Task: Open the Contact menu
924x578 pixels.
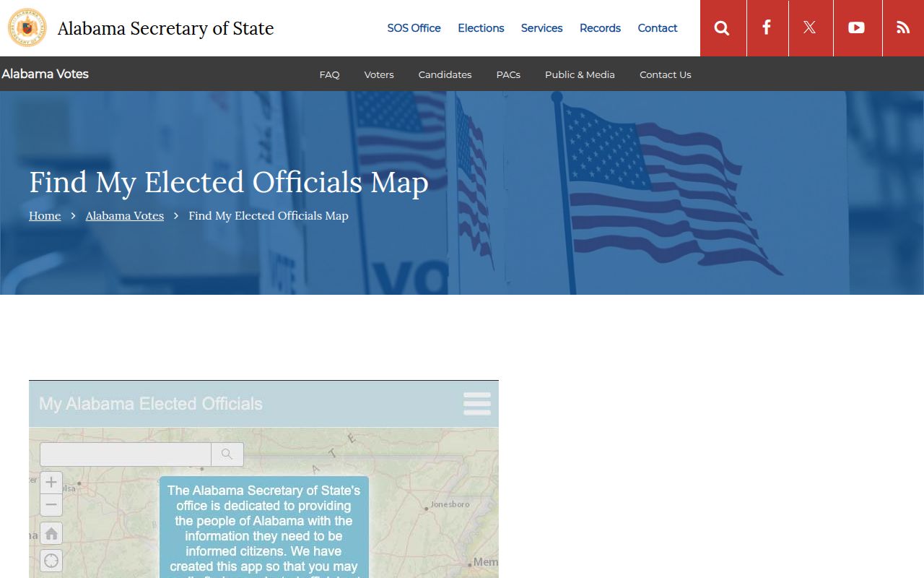Action: coord(658,28)
